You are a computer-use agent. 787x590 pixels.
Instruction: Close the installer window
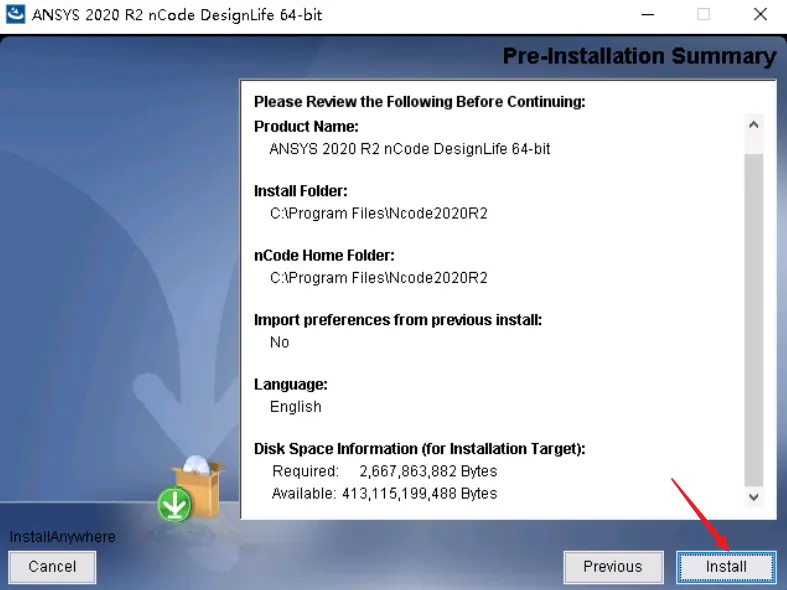pyautogui.click(x=760, y=15)
